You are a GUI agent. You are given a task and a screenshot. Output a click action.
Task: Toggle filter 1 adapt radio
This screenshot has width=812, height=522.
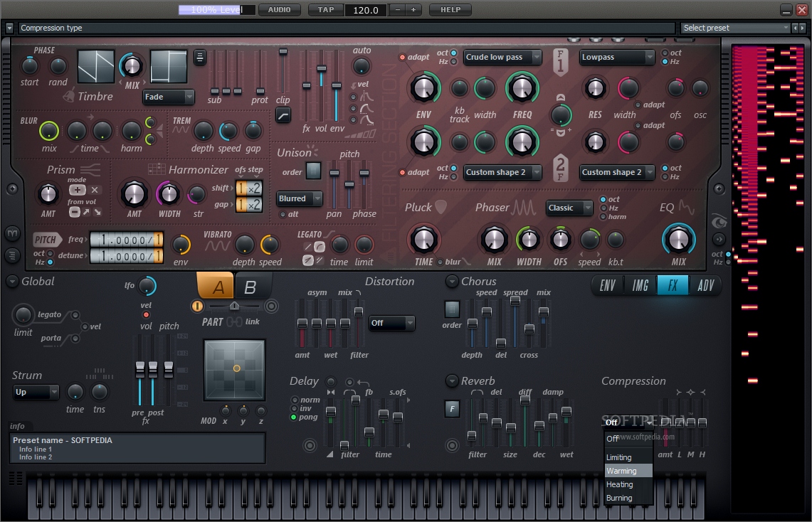point(402,58)
